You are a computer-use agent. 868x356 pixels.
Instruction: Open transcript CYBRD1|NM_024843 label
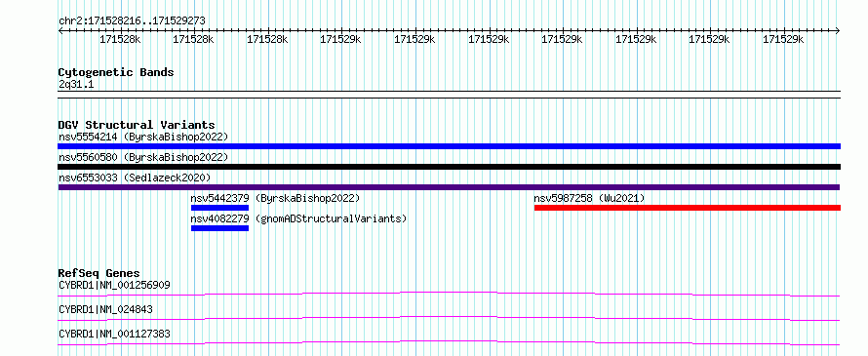105,309
